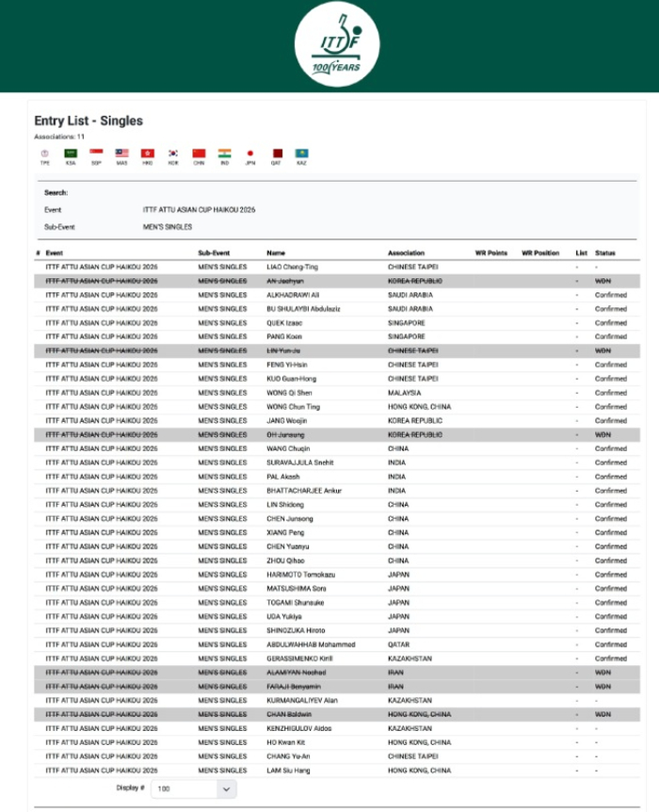
Task: Select the MAS flag icon
Action: (121, 154)
